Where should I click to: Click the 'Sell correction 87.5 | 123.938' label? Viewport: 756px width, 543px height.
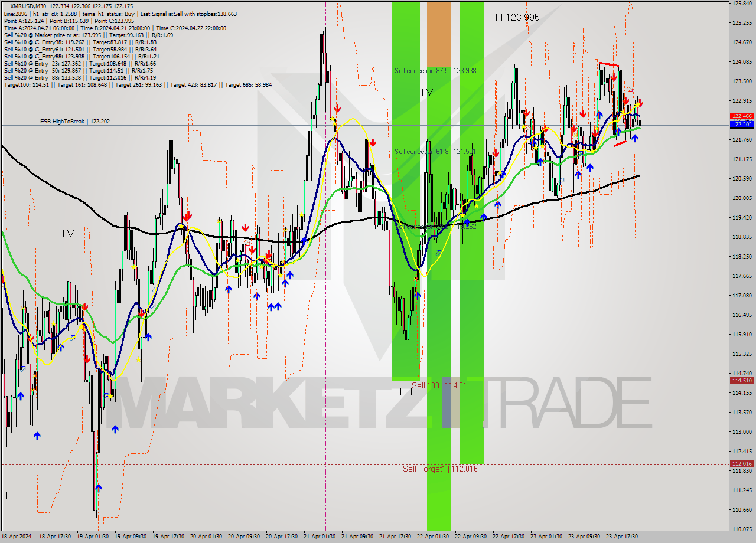(435, 71)
